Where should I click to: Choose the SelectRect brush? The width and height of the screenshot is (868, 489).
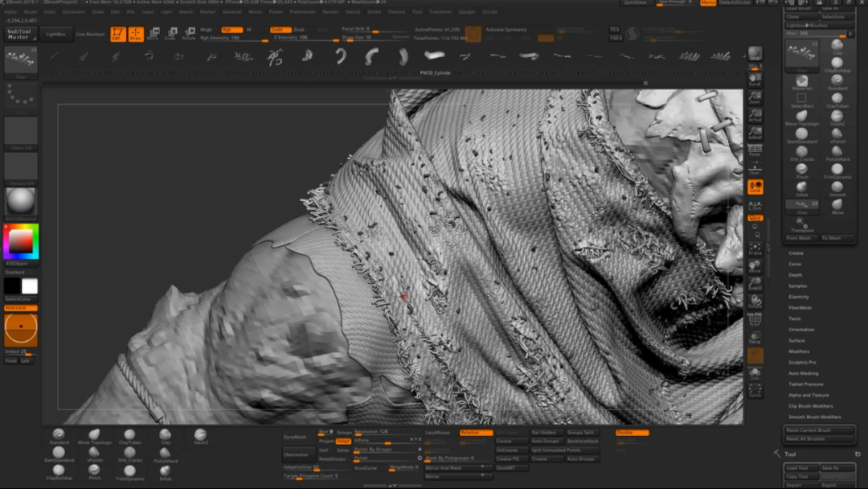(x=802, y=100)
